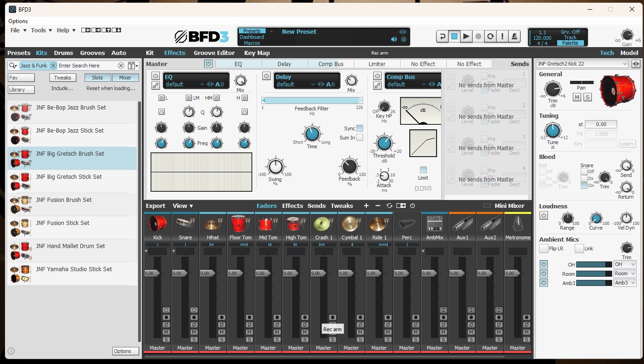Toggle the OH ambient mic power
644x364 pixels.
click(x=544, y=265)
